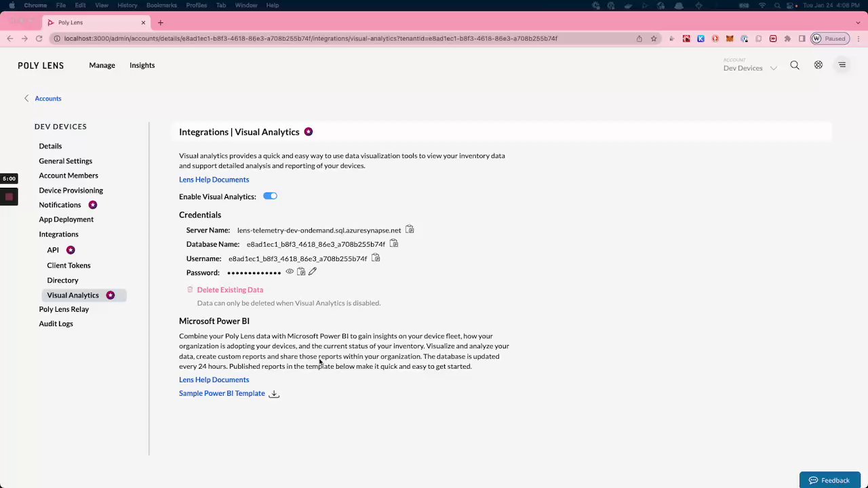Go back using Accounts chevron arrow
Image resolution: width=868 pixels, height=488 pixels.
26,98
